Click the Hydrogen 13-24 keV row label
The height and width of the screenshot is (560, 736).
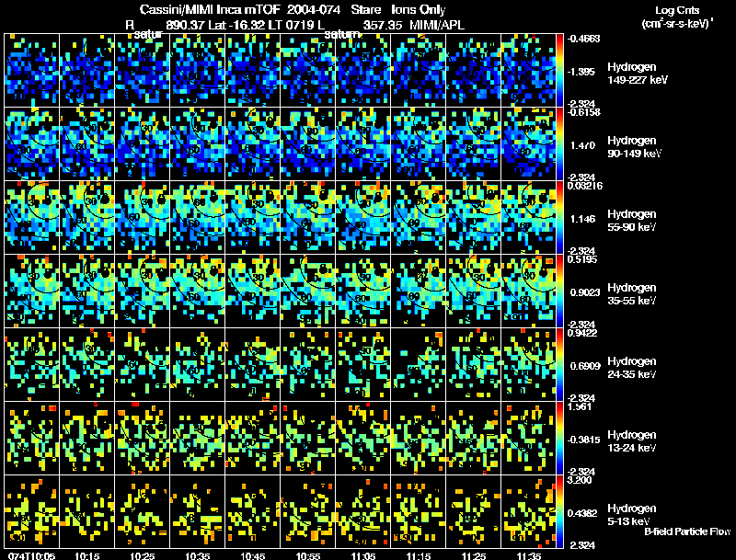[x=632, y=441]
